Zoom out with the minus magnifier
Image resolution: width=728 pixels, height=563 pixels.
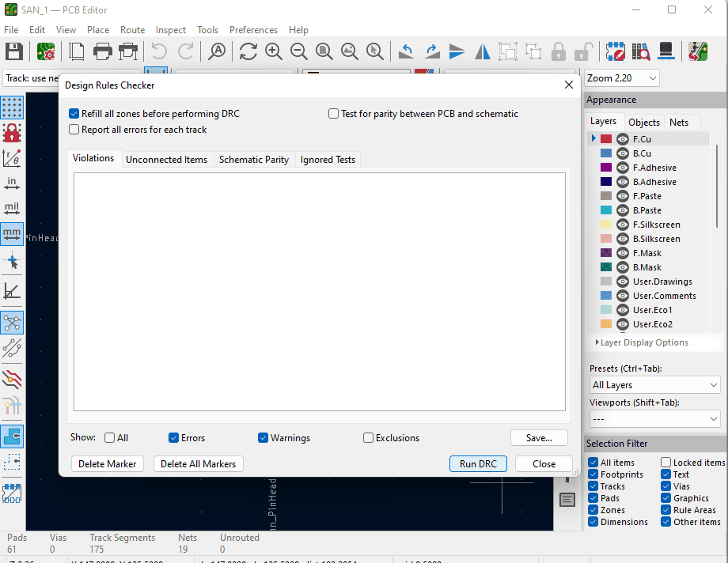298,51
